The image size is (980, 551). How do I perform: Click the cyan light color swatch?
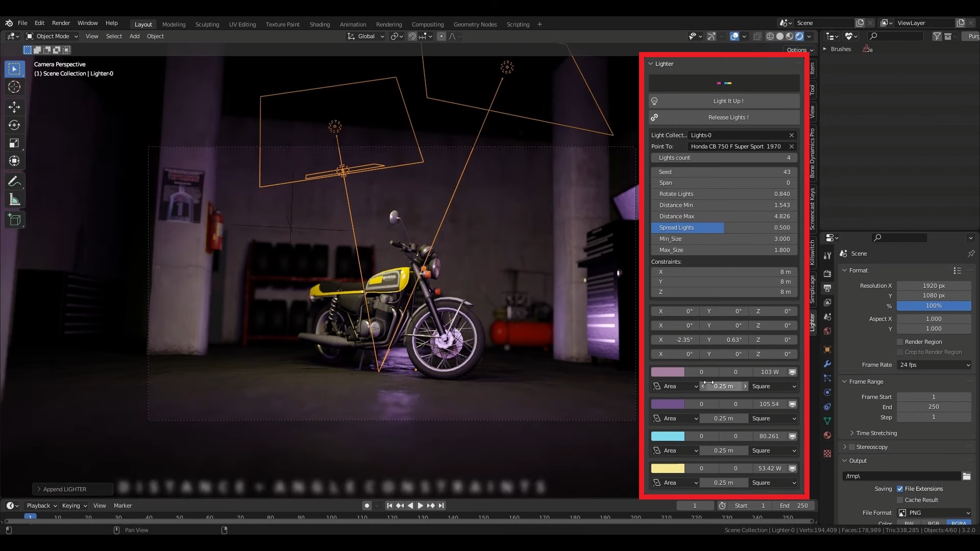(x=669, y=436)
